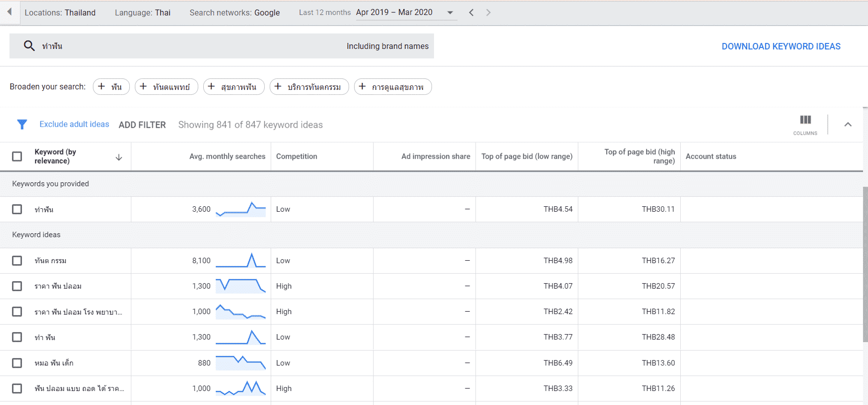Click the vertical scrollbar on right
The height and width of the screenshot is (405, 868).
tap(865, 265)
